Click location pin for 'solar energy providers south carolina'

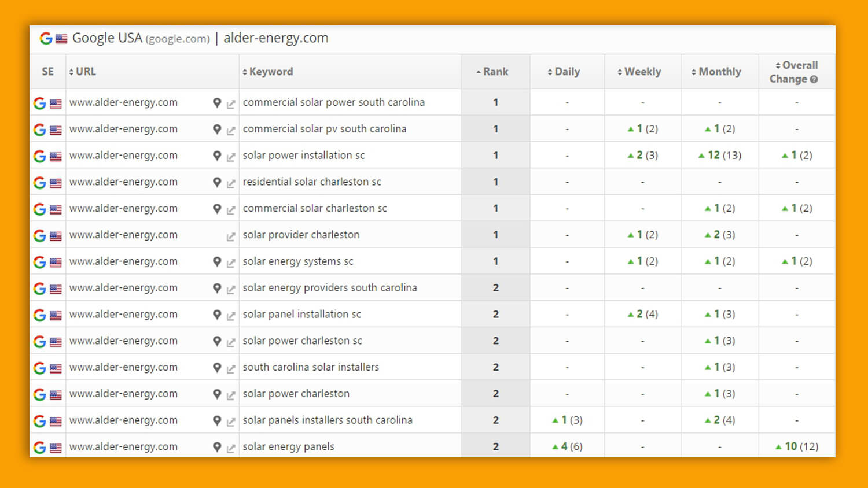(x=217, y=289)
